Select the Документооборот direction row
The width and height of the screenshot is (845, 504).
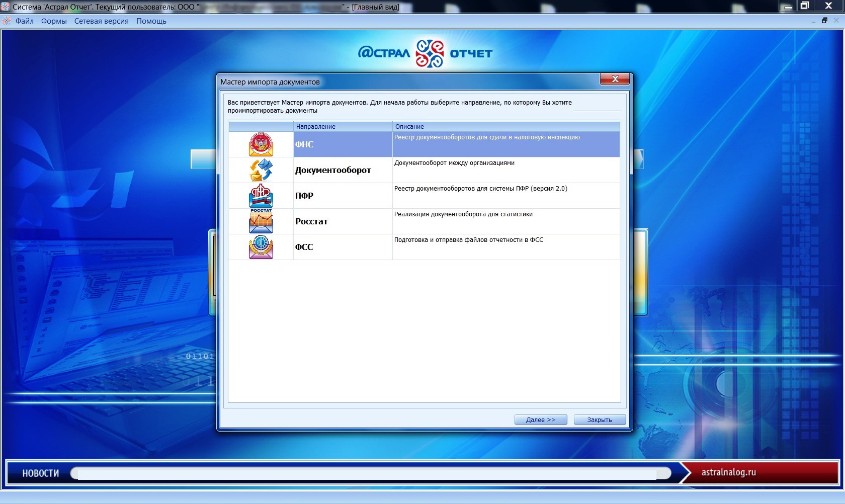coord(424,170)
